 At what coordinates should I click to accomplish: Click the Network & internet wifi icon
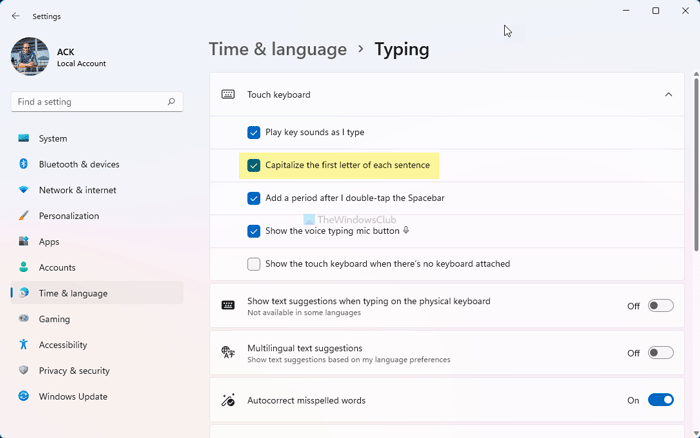pos(23,190)
